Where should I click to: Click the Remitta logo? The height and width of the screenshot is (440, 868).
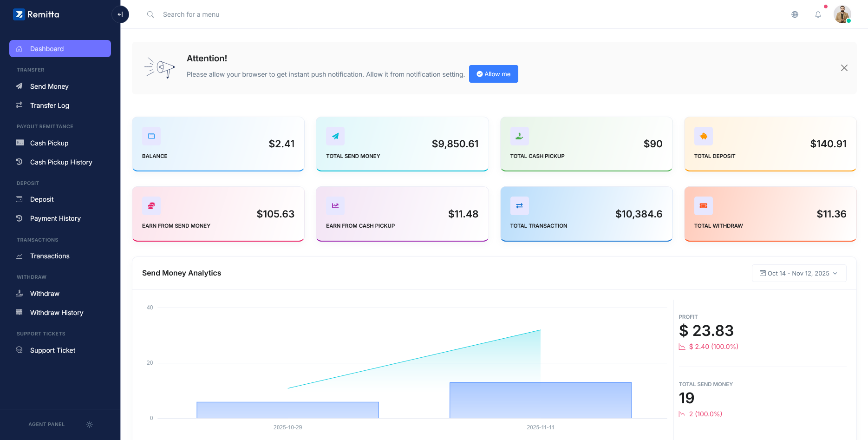pos(37,14)
